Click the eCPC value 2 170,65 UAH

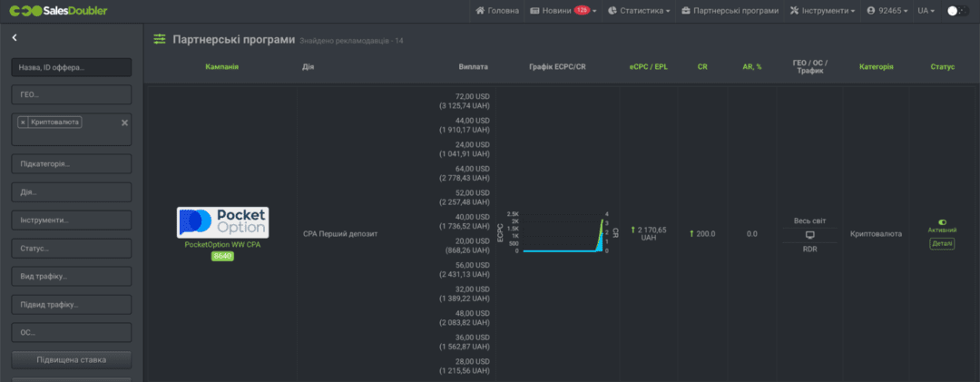point(648,233)
